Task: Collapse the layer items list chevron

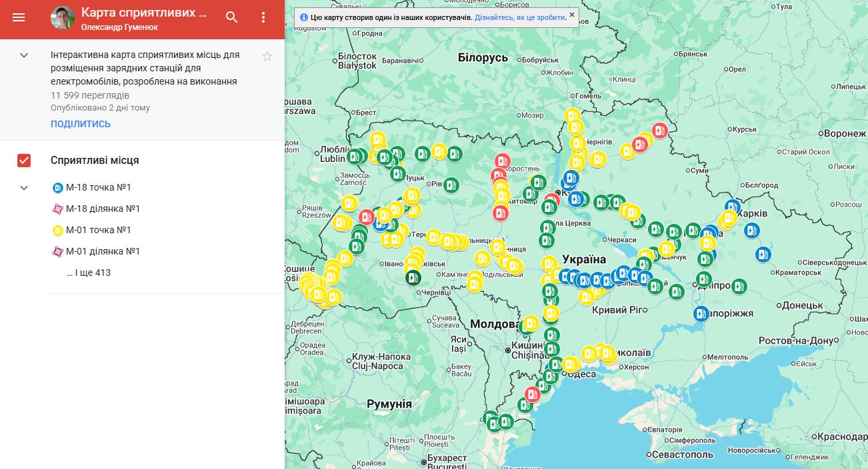Action: click(x=24, y=188)
